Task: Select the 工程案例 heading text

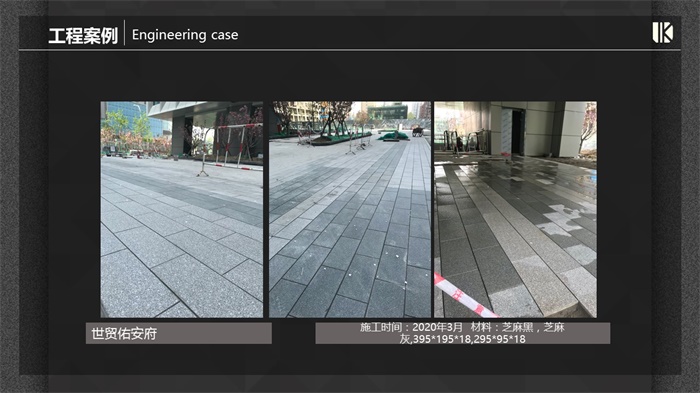Action: click(83, 36)
